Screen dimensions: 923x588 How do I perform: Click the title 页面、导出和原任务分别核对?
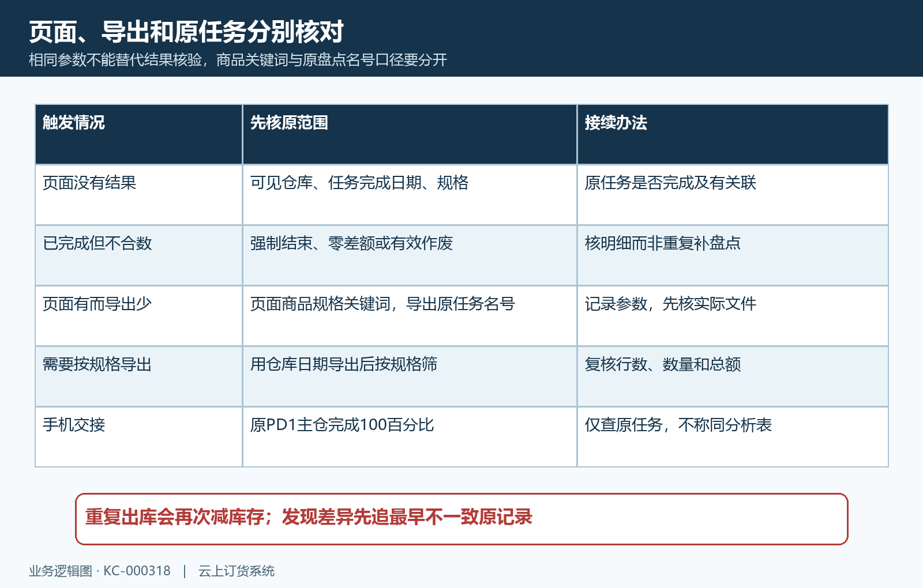(186, 32)
